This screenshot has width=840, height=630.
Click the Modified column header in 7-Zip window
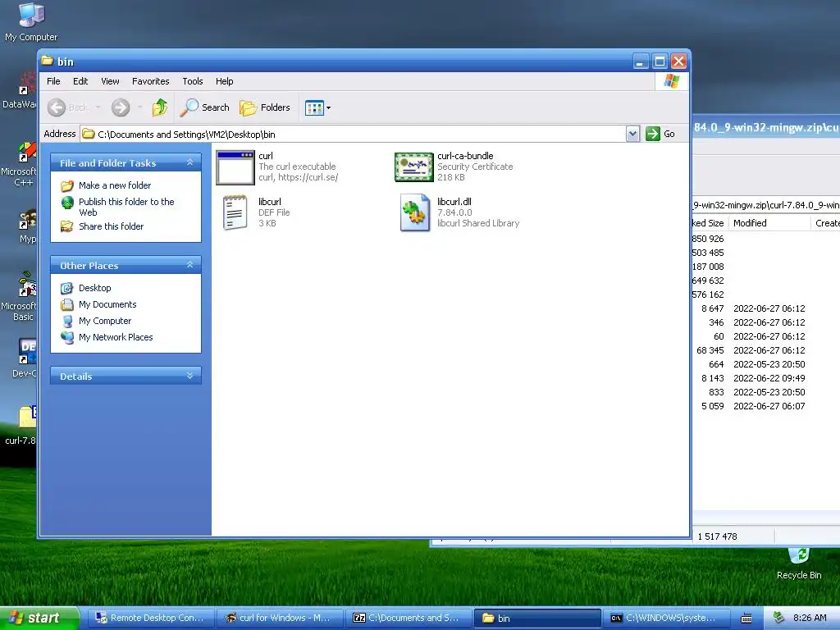tap(769, 223)
